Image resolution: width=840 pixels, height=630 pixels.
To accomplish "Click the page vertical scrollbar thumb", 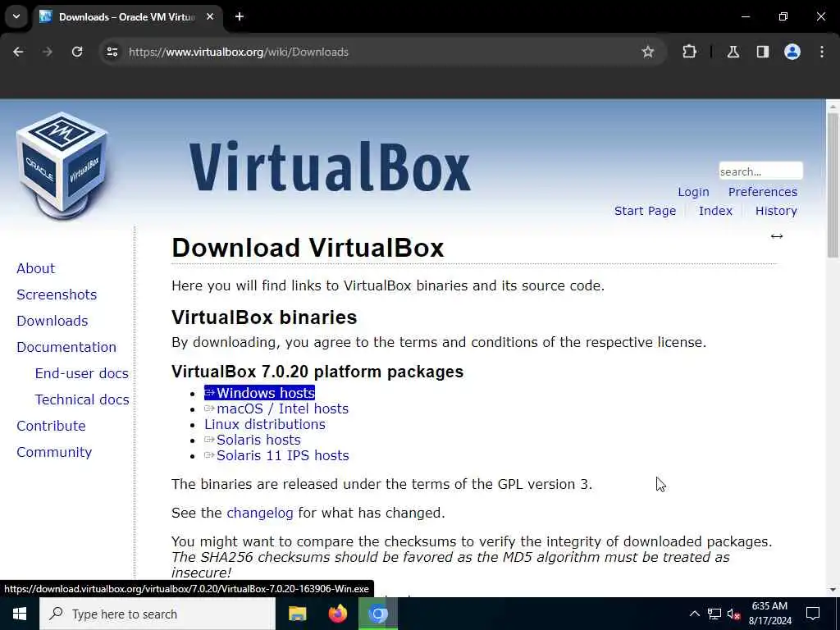I will [x=833, y=185].
